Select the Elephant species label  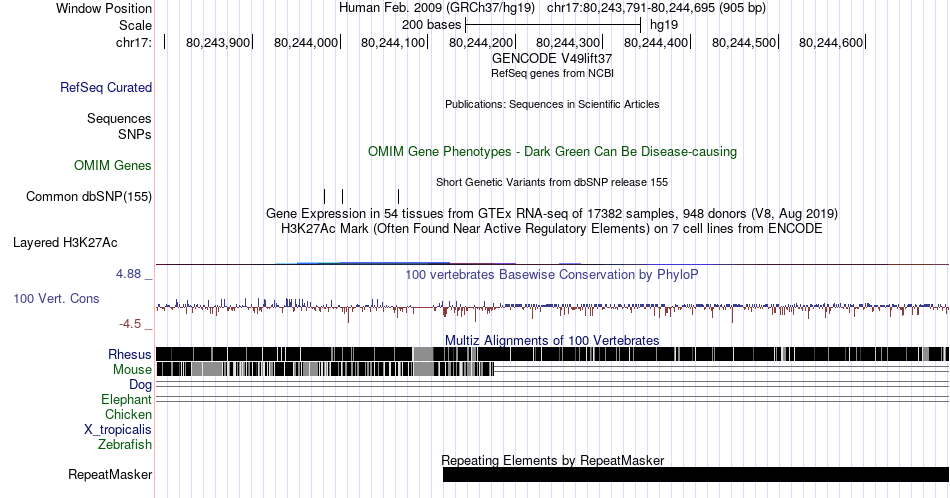click(x=127, y=399)
